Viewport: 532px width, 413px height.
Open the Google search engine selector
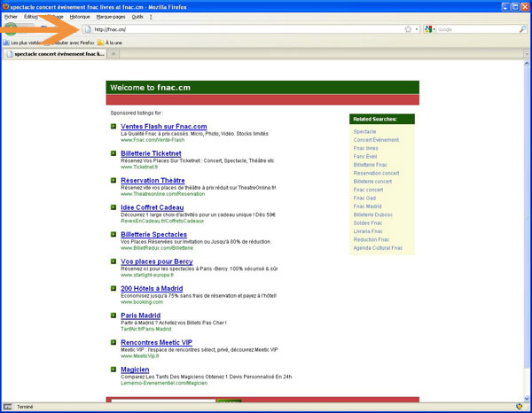[430, 29]
